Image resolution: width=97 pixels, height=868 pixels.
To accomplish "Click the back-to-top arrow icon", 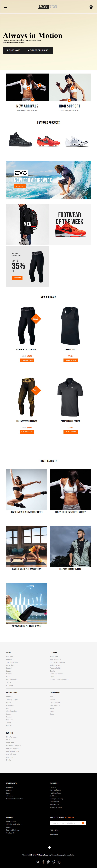I will 50,848.
